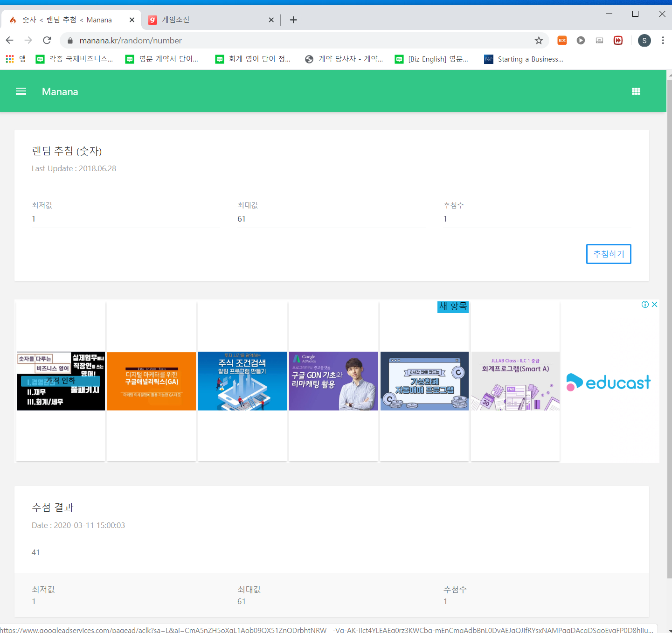Open the 회계프로그램(Smart A) ad thumbnail
The height and width of the screenshot is (633, 672).
515,381
